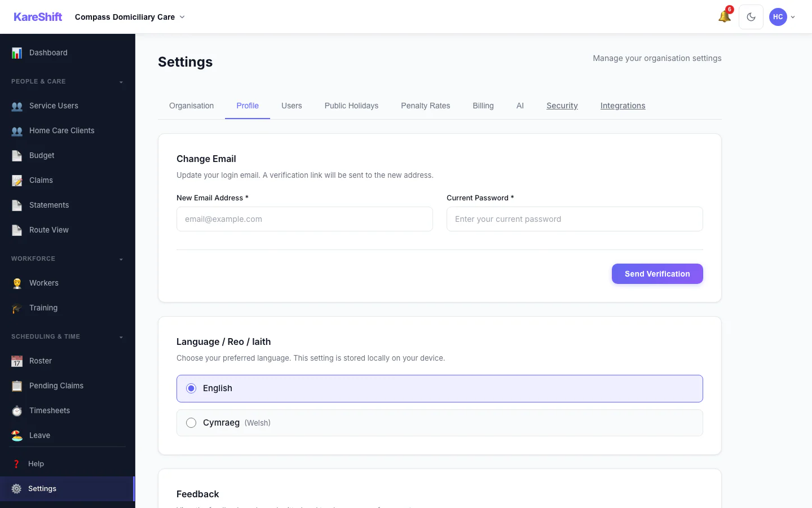Select the Cymraeg (Welsh) radio button
812x508 pixels.
191,423
